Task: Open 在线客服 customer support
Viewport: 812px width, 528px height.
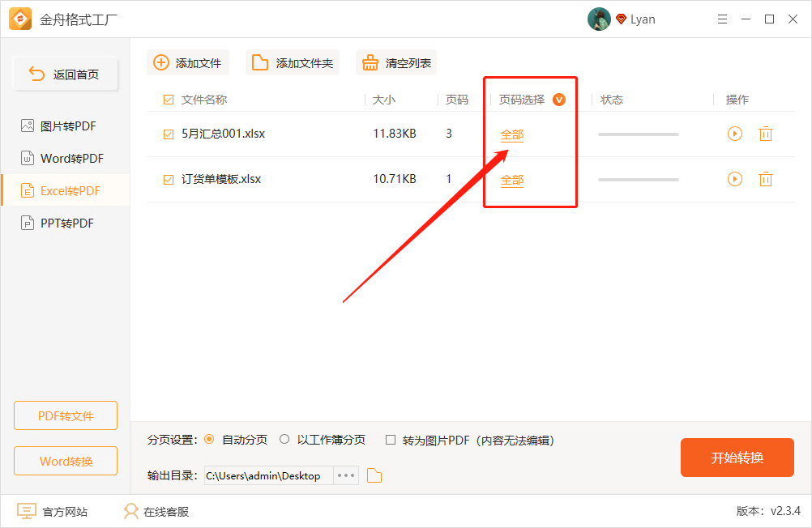Action: pos(130,511)
